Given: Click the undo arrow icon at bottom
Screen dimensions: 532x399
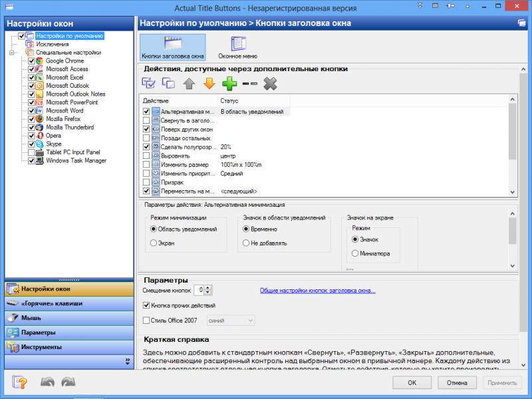Looking at the screenshot, I should tap(47, 382).
